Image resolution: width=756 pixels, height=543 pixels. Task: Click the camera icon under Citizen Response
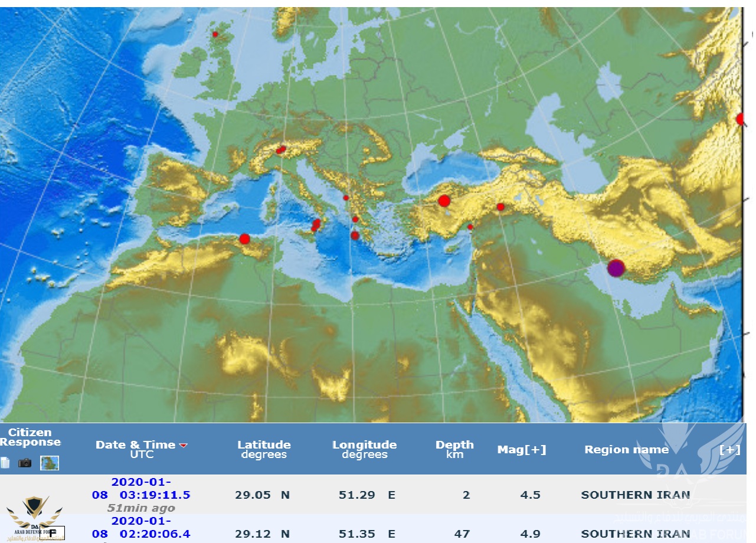pyautogui.click(x=25, y=463)
